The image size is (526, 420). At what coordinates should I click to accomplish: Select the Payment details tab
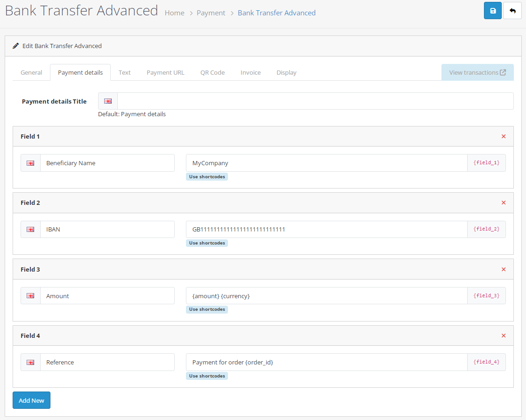(x=80, y=72)
